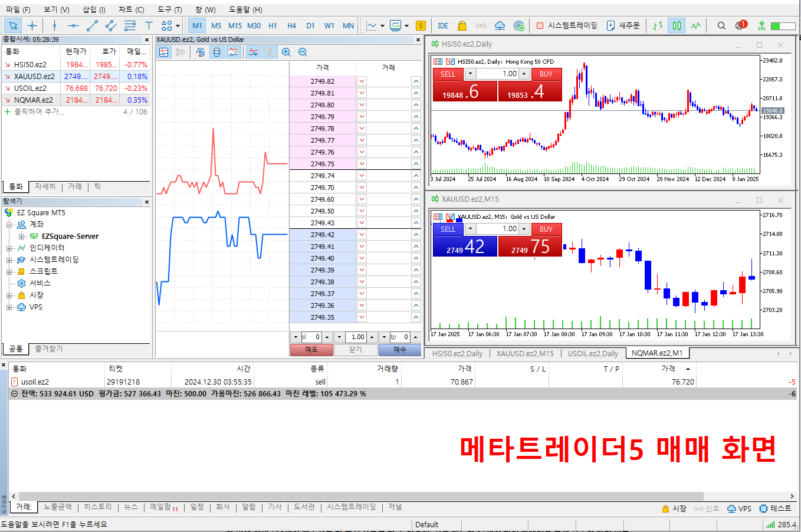Draw a horizontal line on chart
801x532 pixels.
pyautogui.click(x=73, y=25)
